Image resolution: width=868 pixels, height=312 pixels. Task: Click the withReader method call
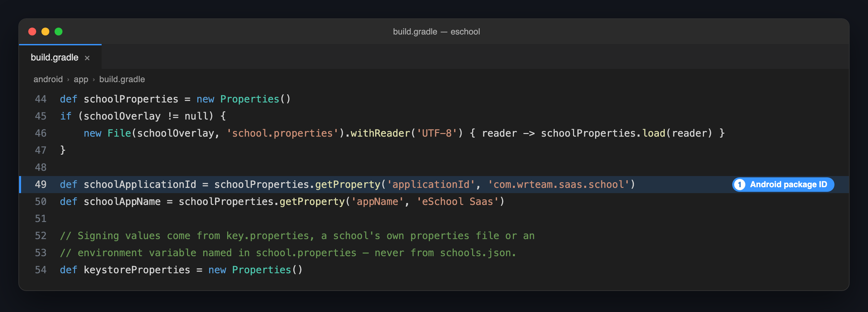click(380, 133)
